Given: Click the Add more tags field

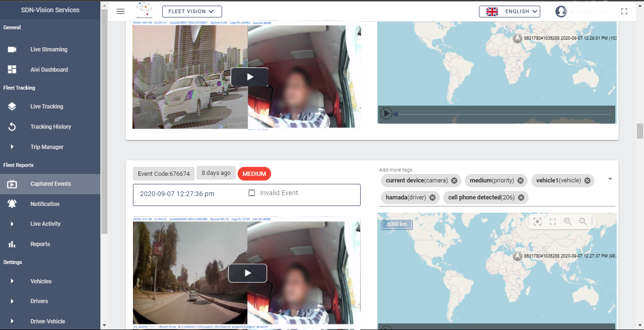Looking at the screenshot, I should tap(497, 189).
